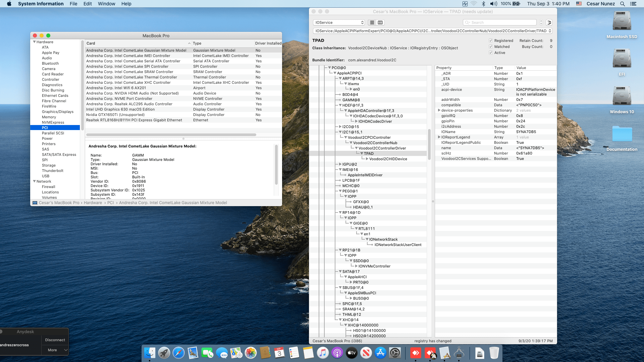This screenshot has height=362, width=644.
Task: Open Reminders from the Dock
Action: (294, 353)
